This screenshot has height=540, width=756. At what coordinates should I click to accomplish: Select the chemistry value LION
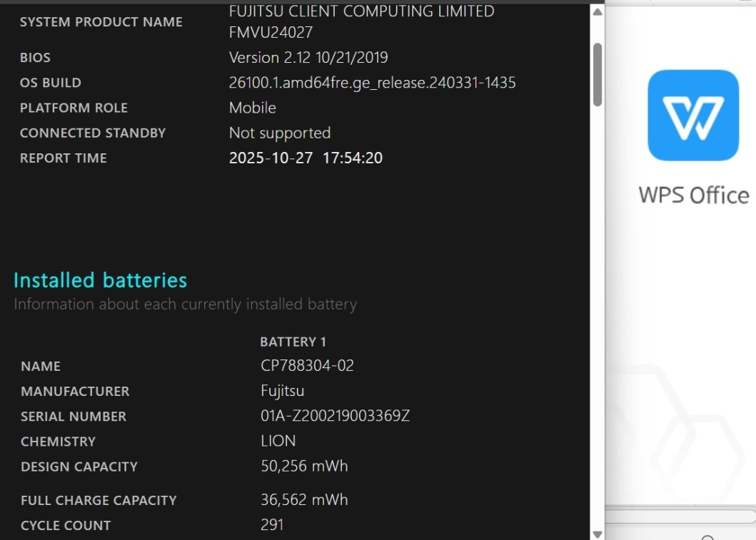point(278,441)
